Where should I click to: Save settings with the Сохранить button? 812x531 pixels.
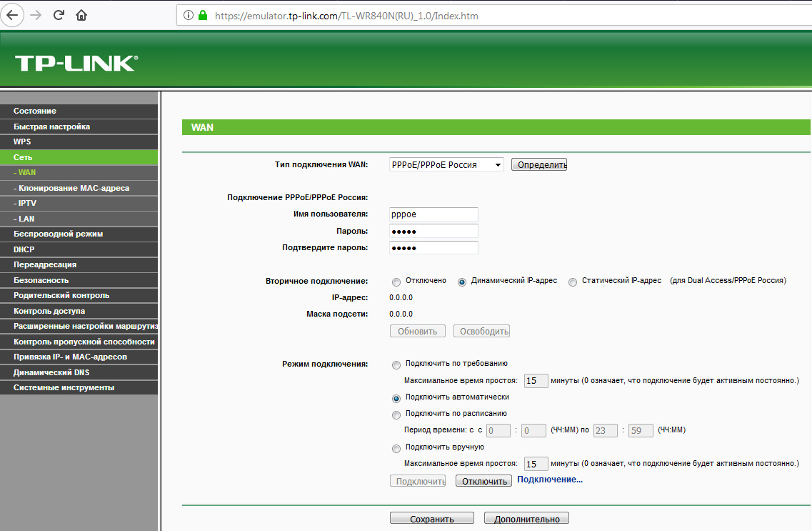pos(432,519)
